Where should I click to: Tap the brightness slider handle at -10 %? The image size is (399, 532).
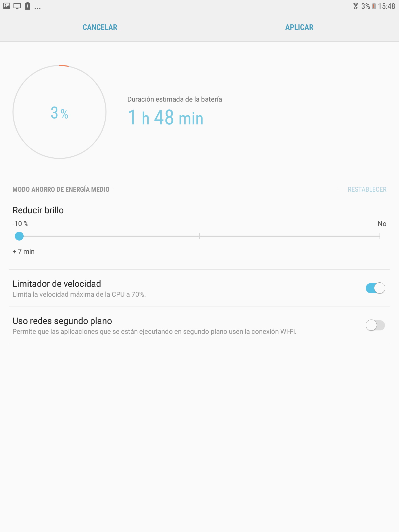[19, 236]
